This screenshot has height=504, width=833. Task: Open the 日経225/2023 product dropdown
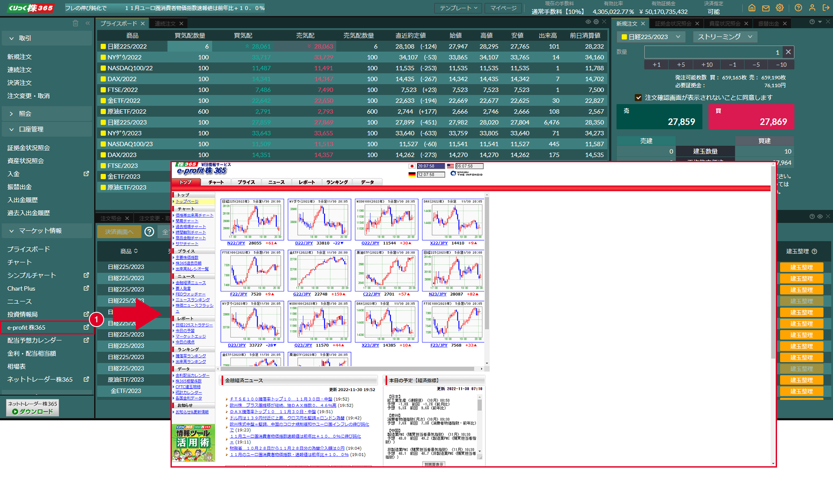[651, 37]
